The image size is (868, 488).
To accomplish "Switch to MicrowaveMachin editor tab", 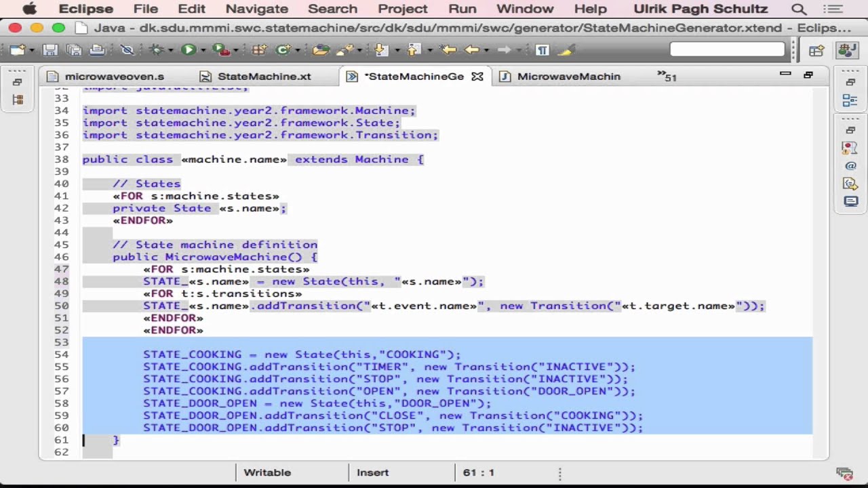I will click(x=561, y=77).
